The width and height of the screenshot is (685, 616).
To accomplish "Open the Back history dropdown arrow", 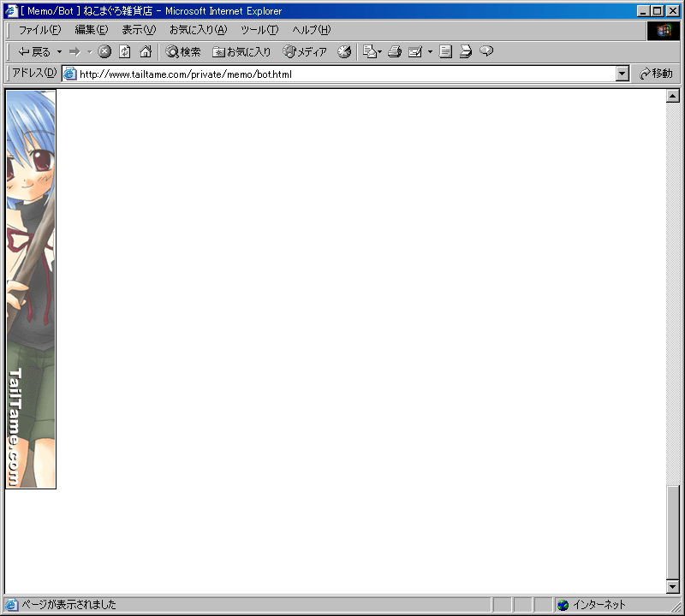I will [59, 52].
